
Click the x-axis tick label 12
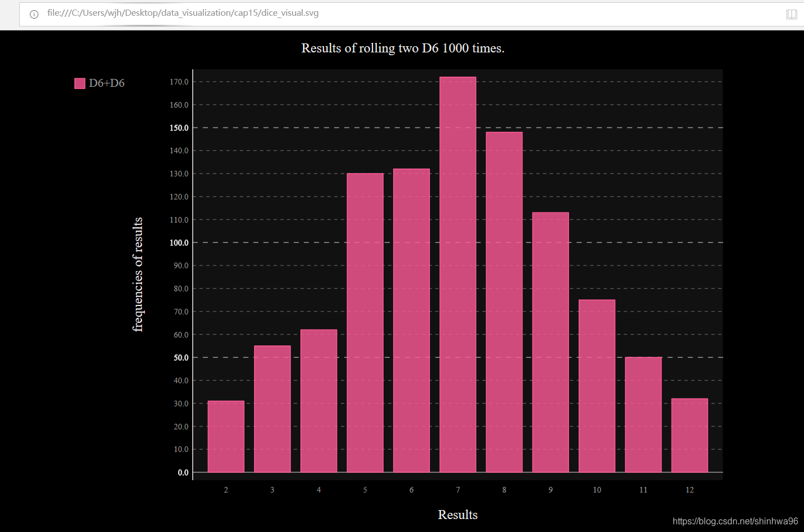click(690, 490)
